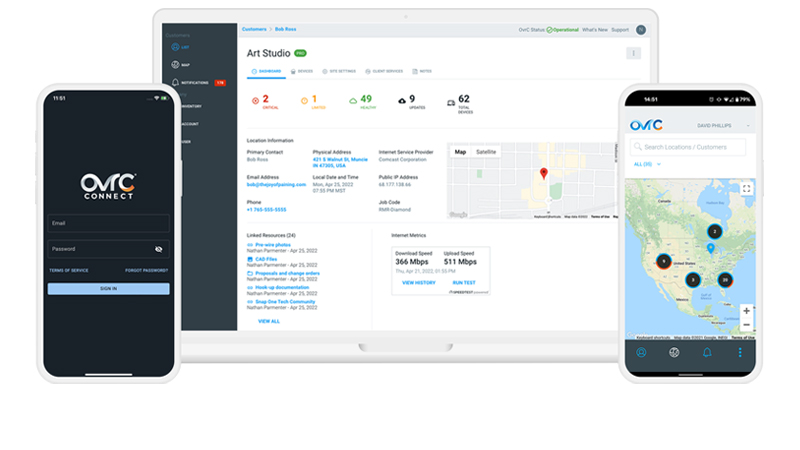This screenshot has height=450, width=800.
Task: Open Support in laptop top bar
Action: coord(620,30)
